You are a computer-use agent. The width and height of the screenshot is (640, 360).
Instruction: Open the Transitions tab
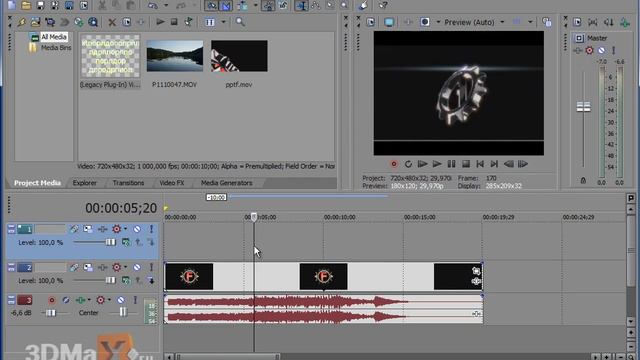(128, 183)
